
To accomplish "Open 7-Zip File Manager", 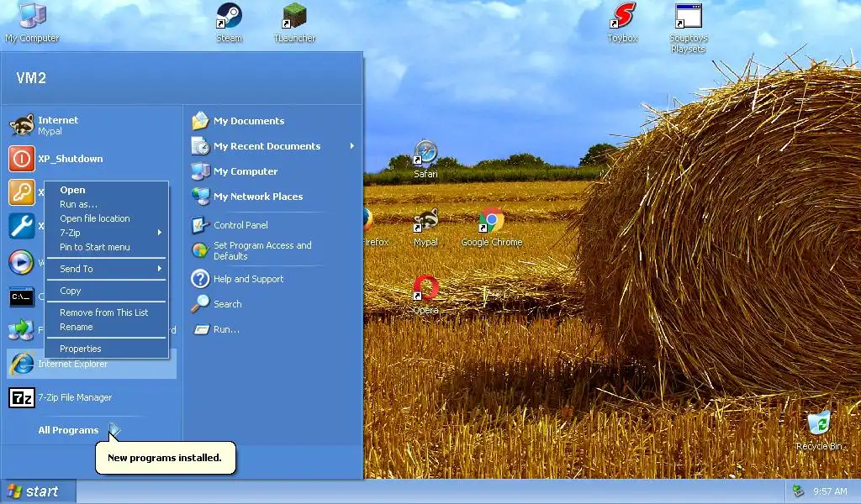I will tap(91, 397).
